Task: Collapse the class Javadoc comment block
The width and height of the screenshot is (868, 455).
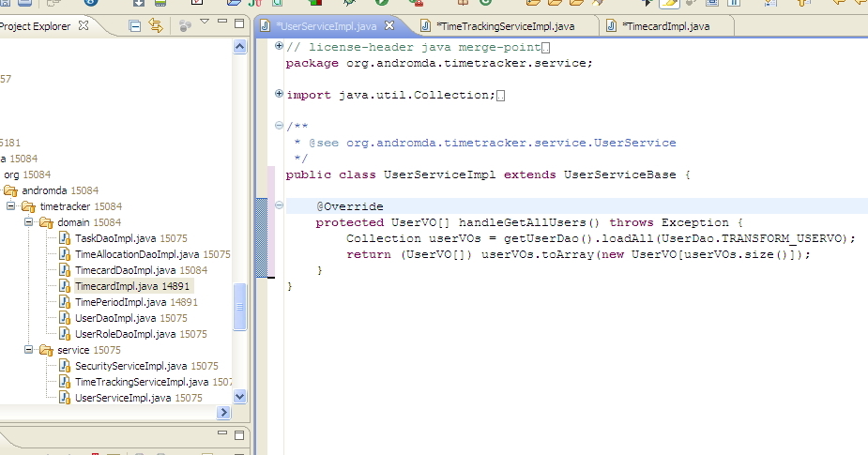Action: [279, 126]
